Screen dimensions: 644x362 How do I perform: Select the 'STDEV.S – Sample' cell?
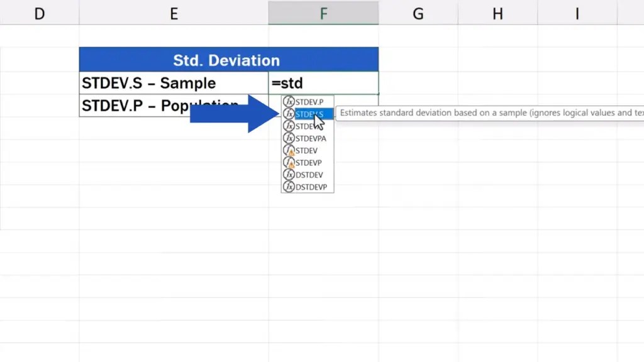click(174, 83)
